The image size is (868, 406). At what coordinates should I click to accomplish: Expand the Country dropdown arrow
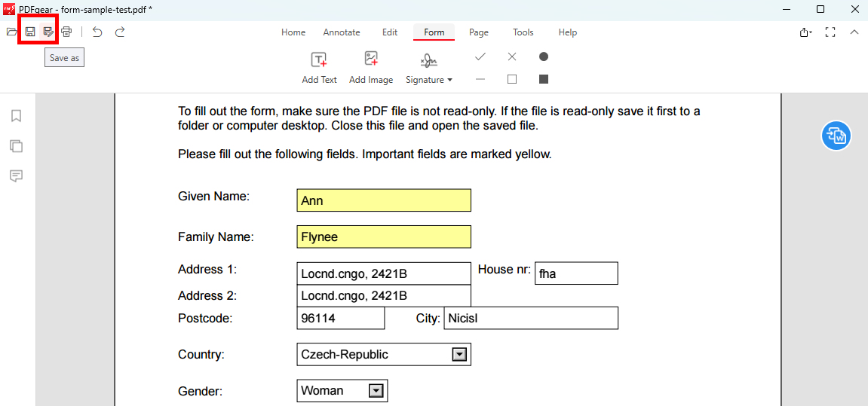point(459,355)
